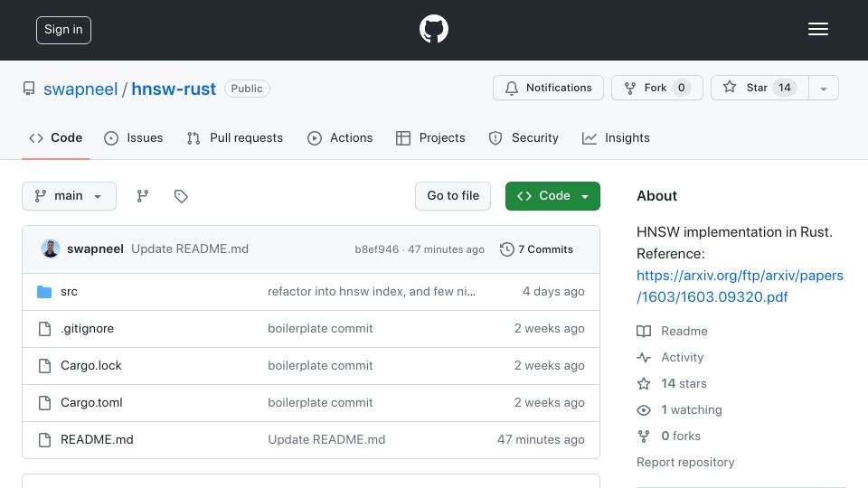The height and width of the screenshot is (488, 868).
Task: View tags via the tag icon
Action: [x=181, y=196]
